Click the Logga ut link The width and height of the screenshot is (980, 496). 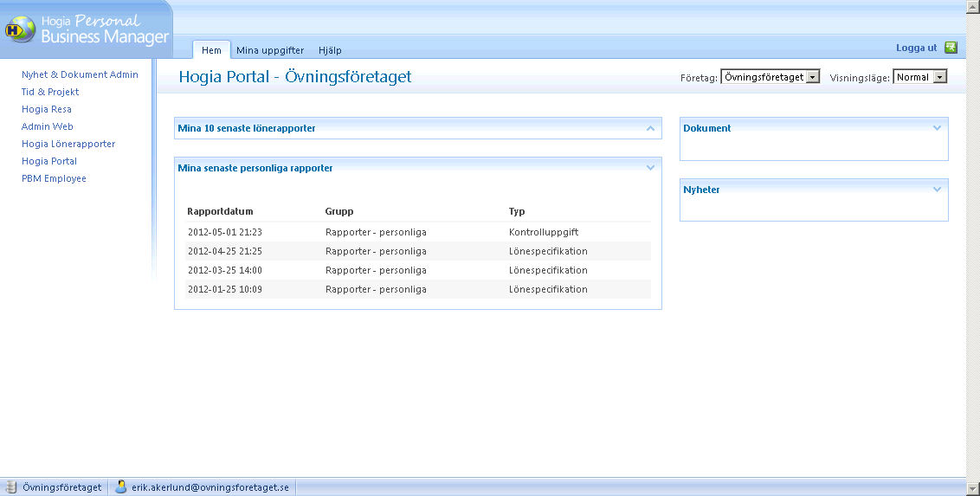pyautogui.click(x=916, y=48)
